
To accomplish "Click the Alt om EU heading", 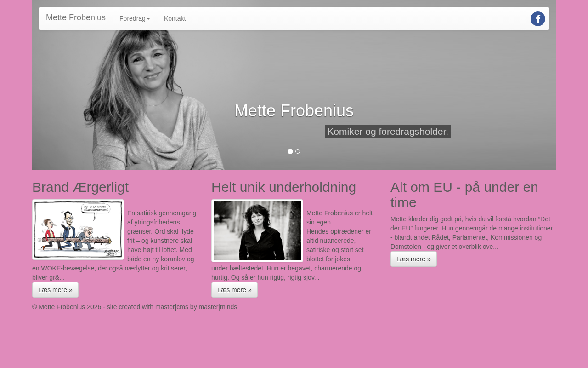I will 464,195.
